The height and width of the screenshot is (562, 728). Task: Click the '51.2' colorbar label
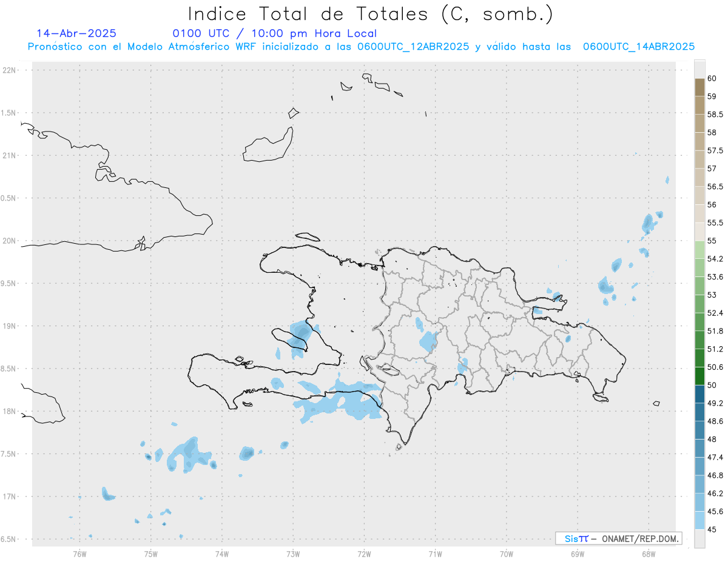tap(715, 349)
